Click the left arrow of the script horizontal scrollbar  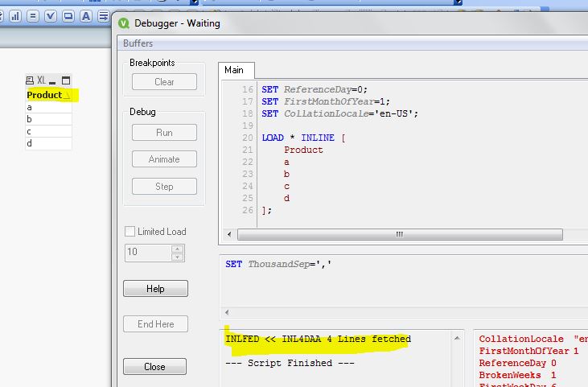(229, 234)
